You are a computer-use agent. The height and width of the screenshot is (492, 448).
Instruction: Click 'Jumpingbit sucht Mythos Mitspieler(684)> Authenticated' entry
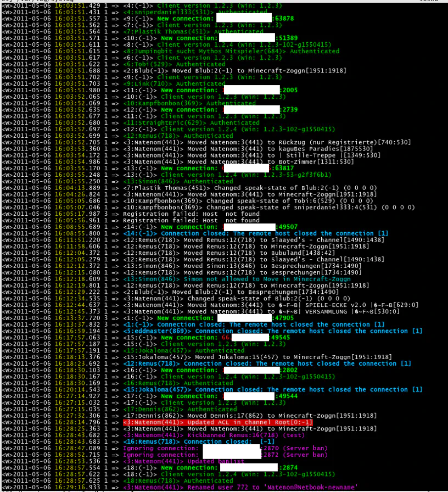click(231, 51)
